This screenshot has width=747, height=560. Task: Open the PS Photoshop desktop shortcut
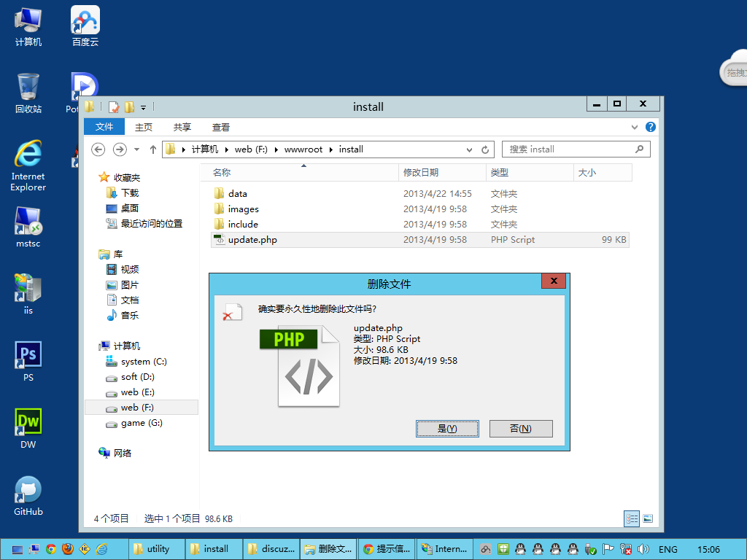[28, 362]
